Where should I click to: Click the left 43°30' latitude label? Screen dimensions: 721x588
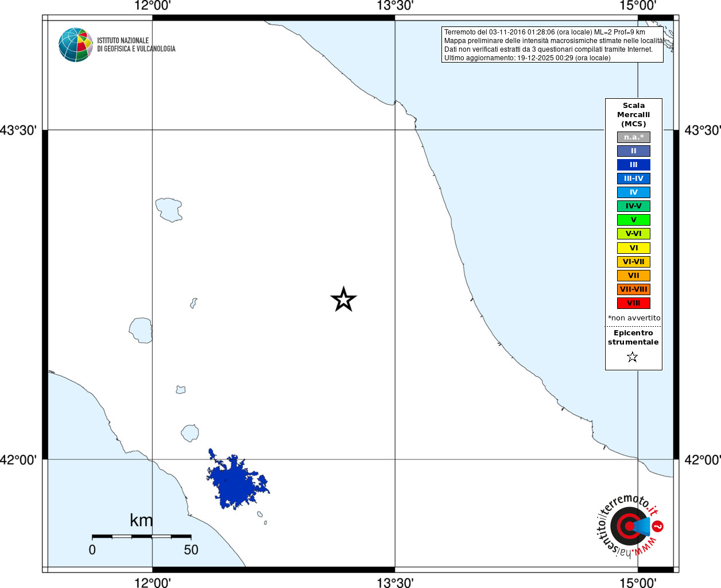pos(18,130)
